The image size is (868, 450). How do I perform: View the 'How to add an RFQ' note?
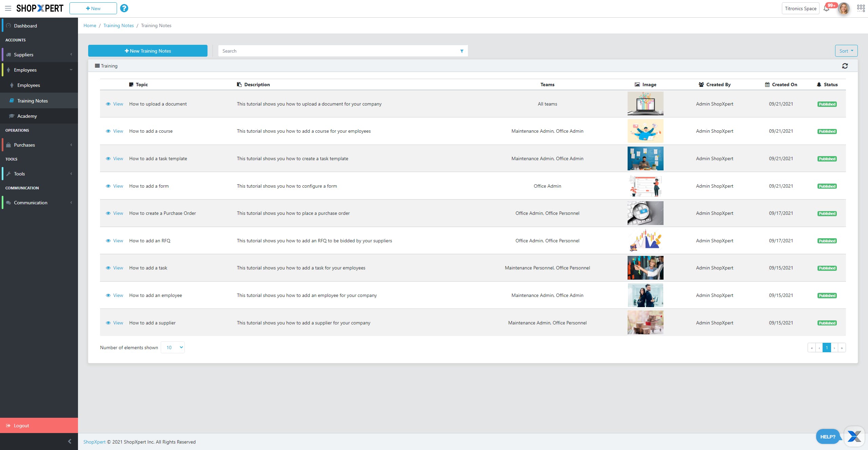(x=118, y=241)
